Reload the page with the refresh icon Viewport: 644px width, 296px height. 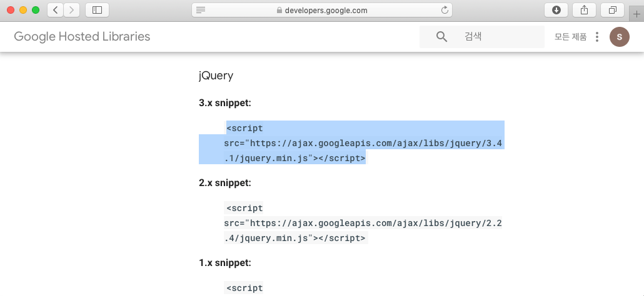click(x=445, y=10)
